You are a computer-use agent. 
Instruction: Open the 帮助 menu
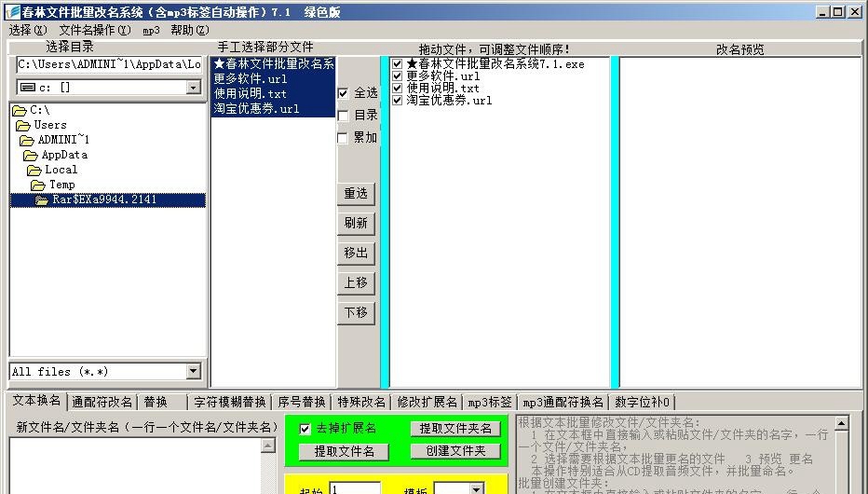pos(189,30)
